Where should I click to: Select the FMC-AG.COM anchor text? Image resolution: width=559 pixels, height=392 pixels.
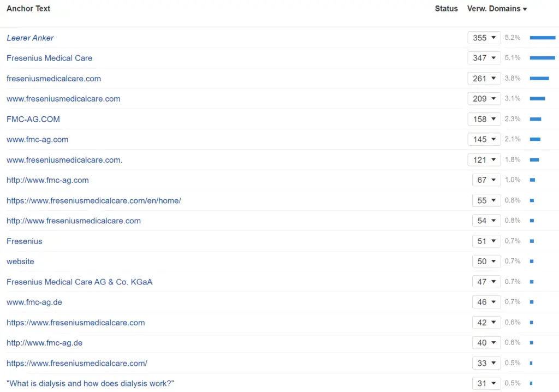[33, 119]
